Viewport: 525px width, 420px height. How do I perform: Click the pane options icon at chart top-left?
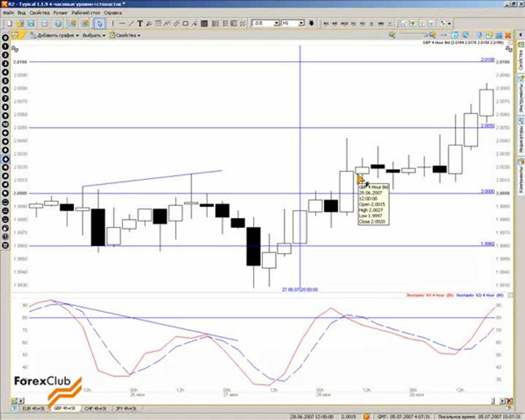tap(15, 49)
